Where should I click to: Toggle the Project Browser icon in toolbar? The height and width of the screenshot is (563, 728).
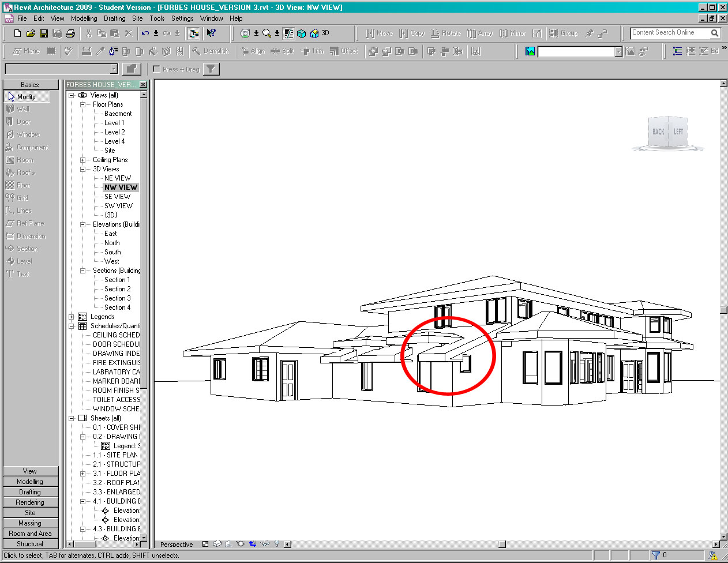pyautogui.click(x=194, y=33)
